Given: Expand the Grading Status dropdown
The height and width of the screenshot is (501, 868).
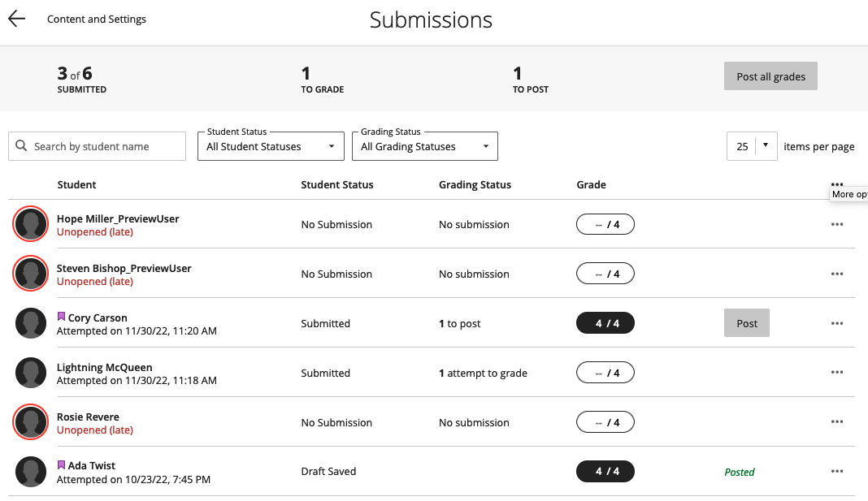Looking at the screenshot, I should [424, 147].
